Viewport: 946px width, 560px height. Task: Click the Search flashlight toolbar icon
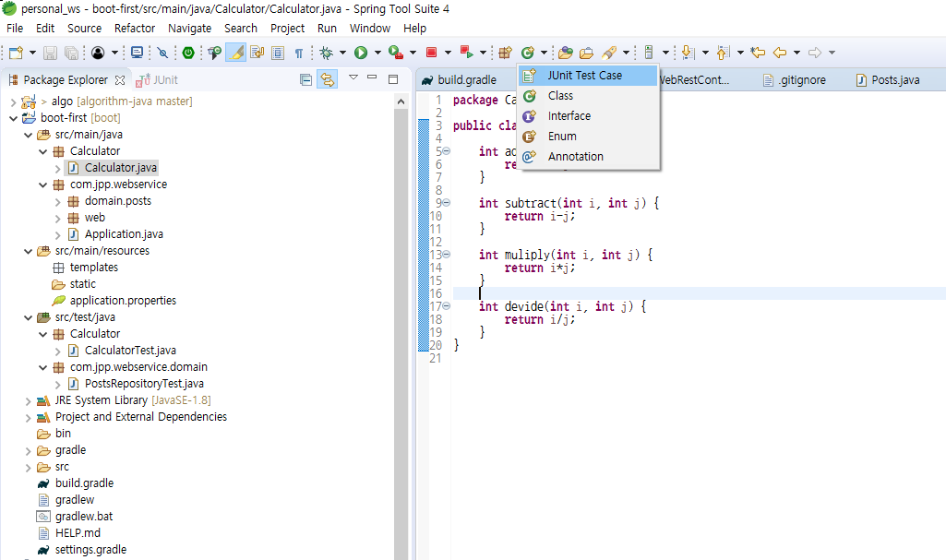point(610,53)
